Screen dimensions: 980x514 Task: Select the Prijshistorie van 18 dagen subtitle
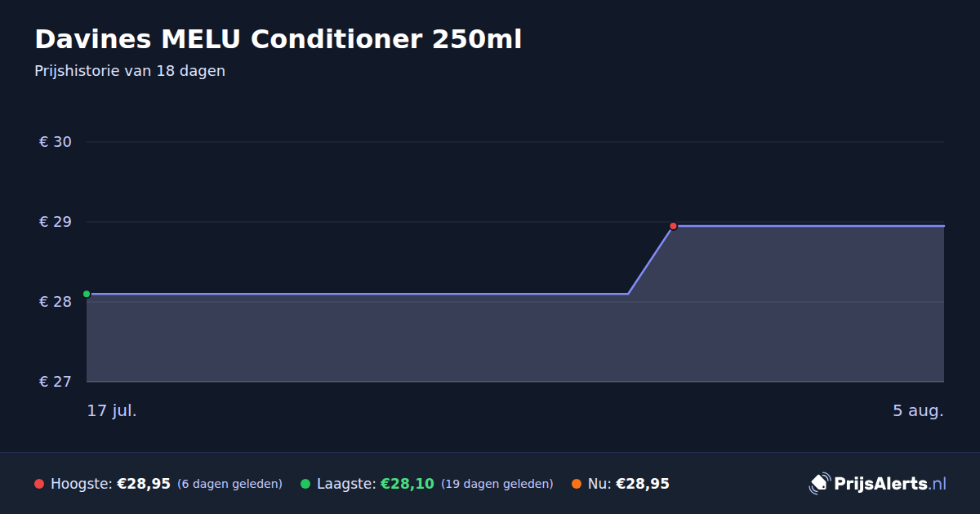[130, 71]
